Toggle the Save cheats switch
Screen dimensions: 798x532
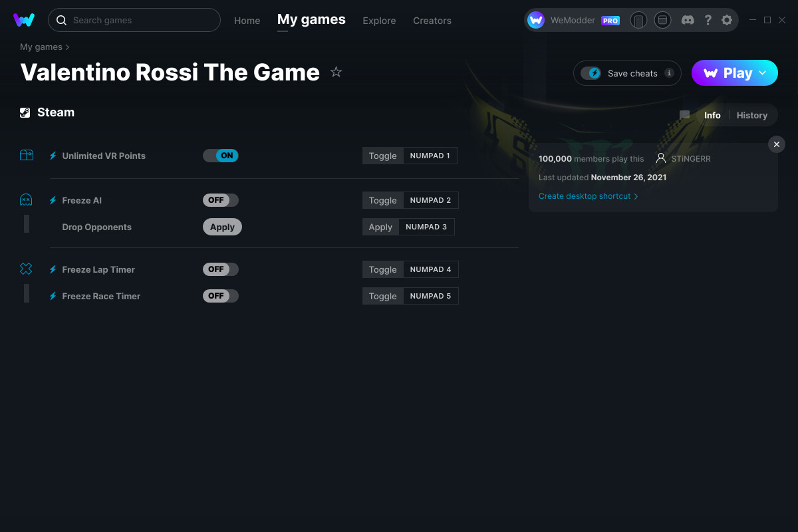tap(591, 73)
